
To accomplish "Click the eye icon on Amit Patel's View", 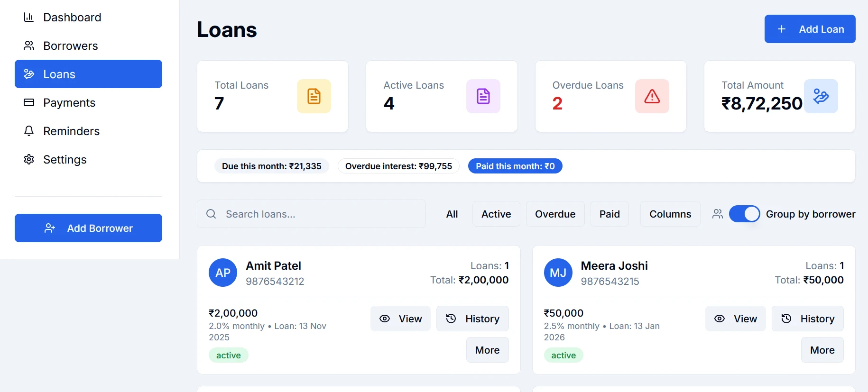I will click(385, 319).
